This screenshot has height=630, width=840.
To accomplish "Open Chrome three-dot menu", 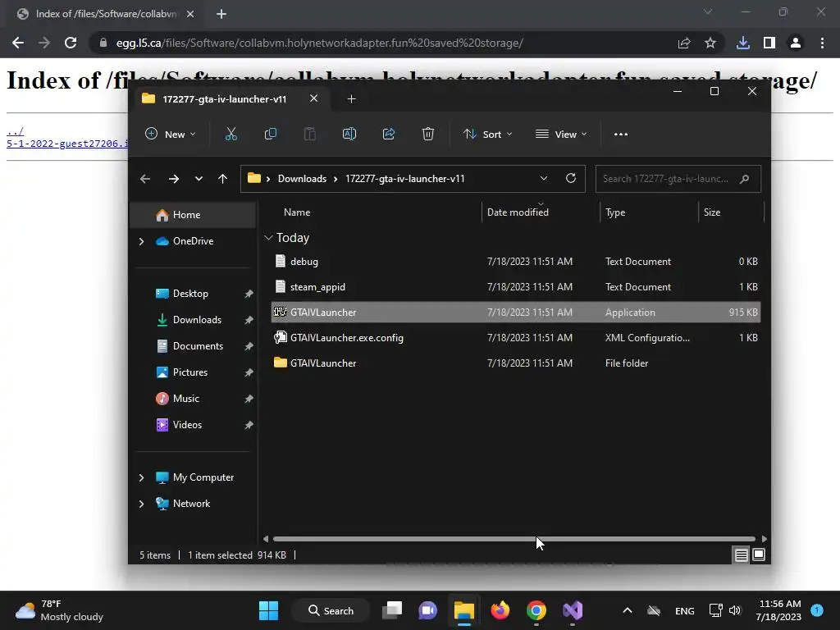I will 822,43.
